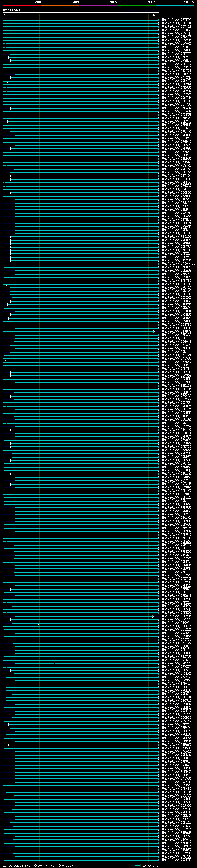Open hit UniRef100_Q84RL7
This screenshot has height=868, width=197.
(x=177, y=142)
